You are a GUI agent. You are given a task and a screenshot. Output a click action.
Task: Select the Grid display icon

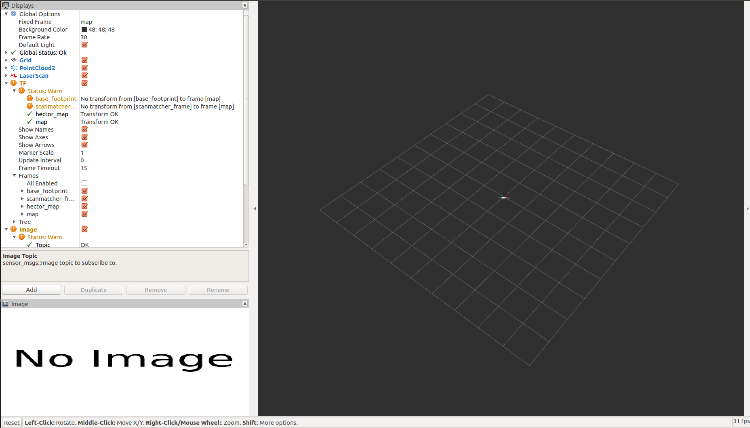point(13,60)
